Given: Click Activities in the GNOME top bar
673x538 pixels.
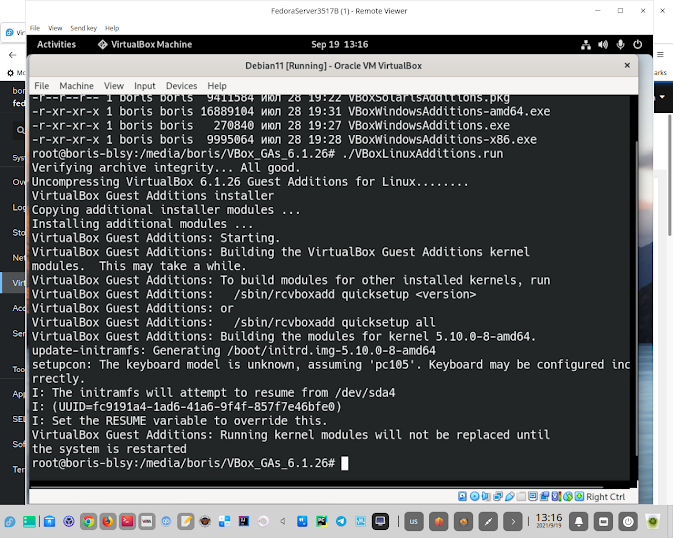Looking at the screenshot, I should pyautogui.click(x=56, y=45).
